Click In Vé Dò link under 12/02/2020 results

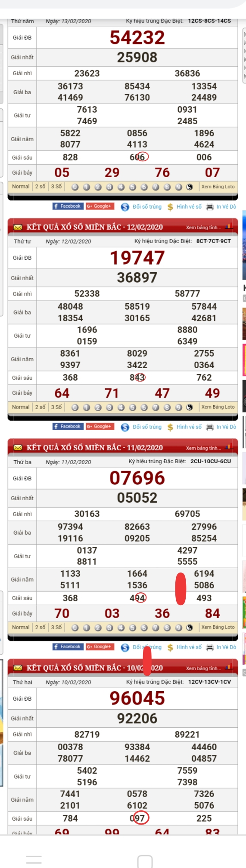226,427
